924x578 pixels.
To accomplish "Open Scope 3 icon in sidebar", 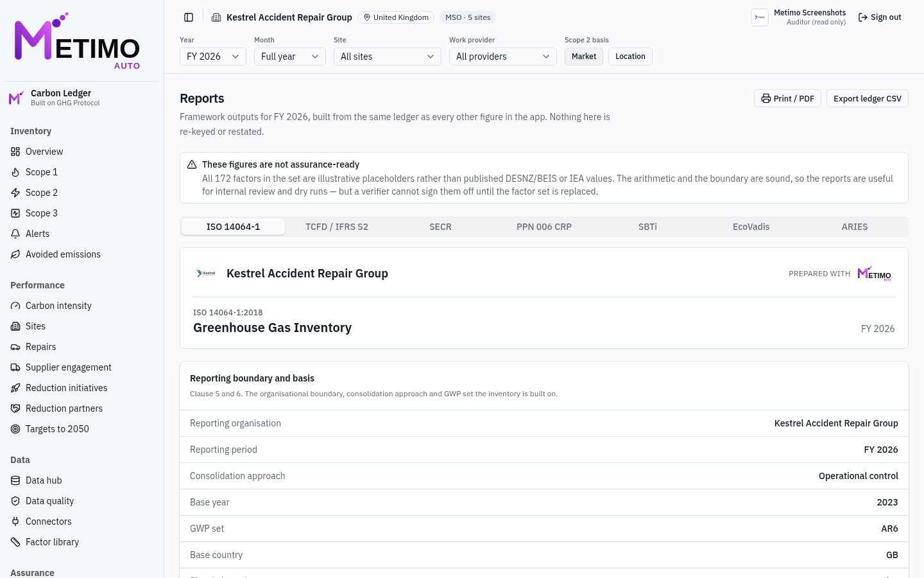I will (15, 213).
